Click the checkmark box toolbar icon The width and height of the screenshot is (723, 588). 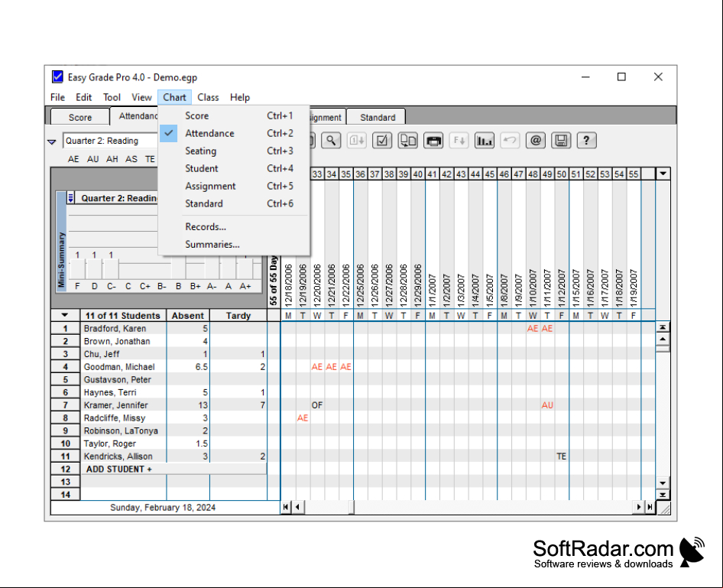tap(382, 140)
